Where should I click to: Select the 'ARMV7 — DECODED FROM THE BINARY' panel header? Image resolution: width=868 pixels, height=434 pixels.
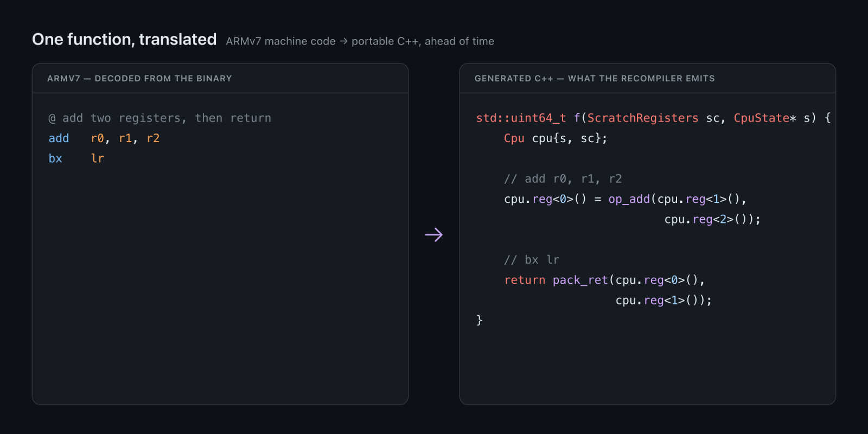point(139,79)
